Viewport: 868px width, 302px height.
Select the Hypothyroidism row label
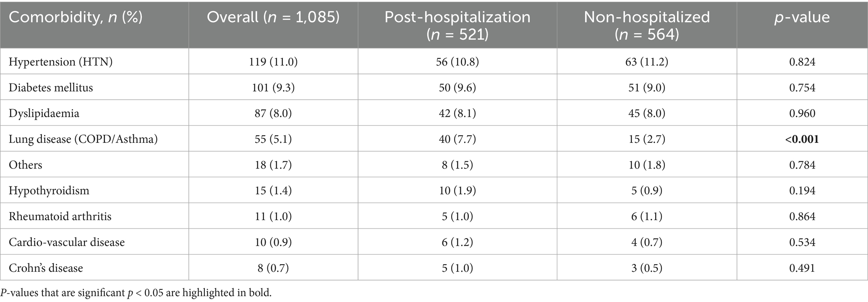click(x=49, y=191)
